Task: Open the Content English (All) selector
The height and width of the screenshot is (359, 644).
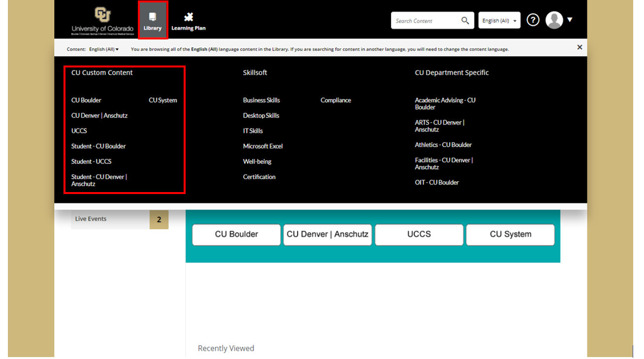Action: point(103,49)
